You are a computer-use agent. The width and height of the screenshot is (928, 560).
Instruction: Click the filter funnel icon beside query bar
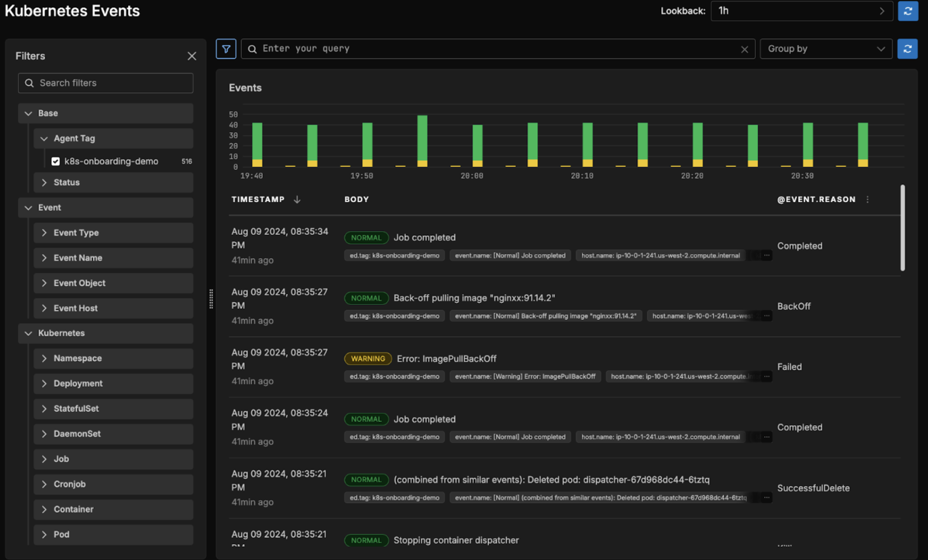click(226, 49)
